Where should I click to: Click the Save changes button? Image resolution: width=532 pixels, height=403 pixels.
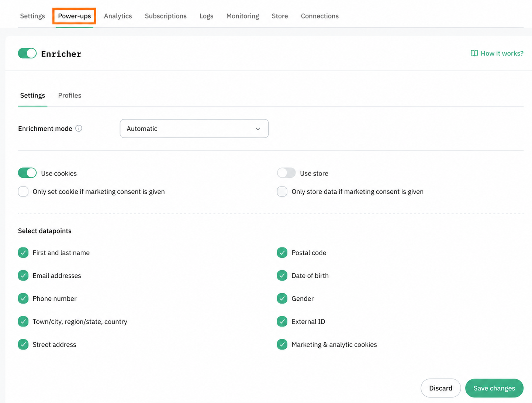(x=494, y=388)
